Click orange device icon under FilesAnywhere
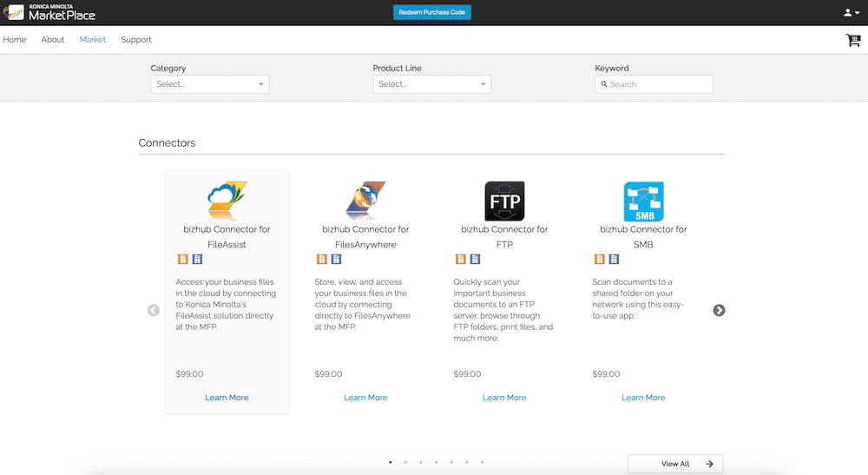Screen dimensions: 868x475 point(322,259)
